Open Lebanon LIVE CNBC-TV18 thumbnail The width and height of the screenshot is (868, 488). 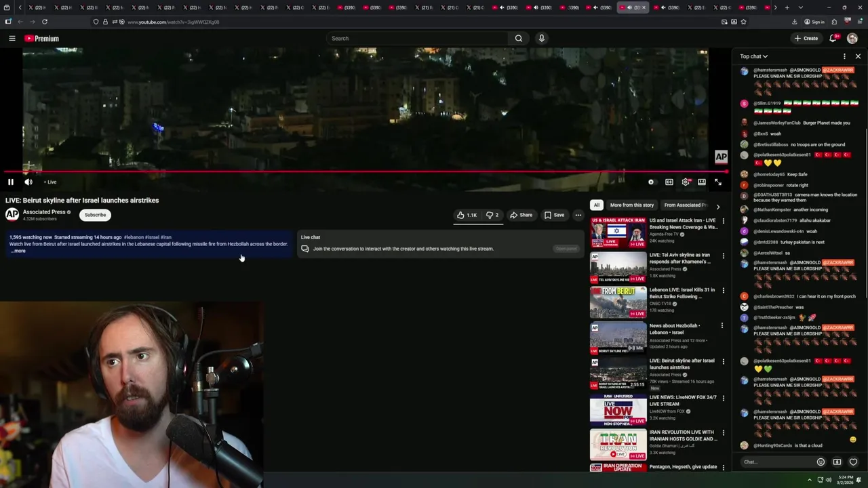[x=618, y=302]
